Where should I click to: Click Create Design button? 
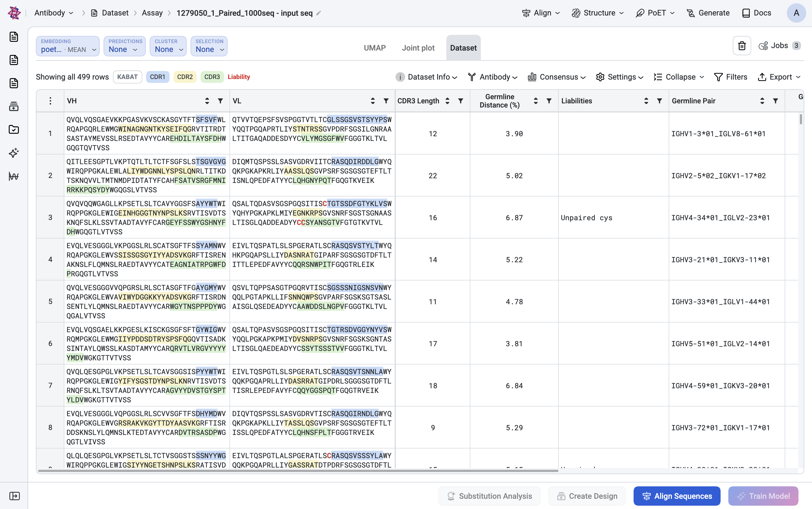click(x=587, y=496)
